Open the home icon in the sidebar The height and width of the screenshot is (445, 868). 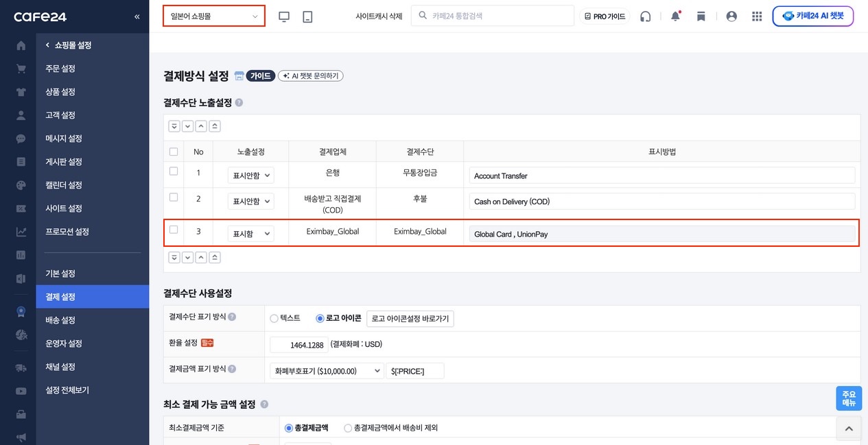pyautogui.click(x=21, y=45)
